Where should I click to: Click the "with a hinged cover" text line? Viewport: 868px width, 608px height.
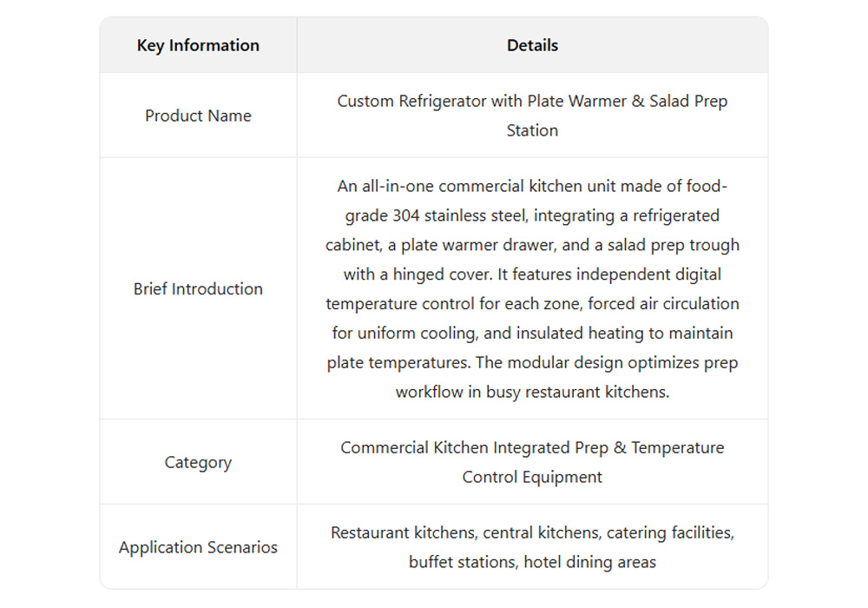[417, 274]
